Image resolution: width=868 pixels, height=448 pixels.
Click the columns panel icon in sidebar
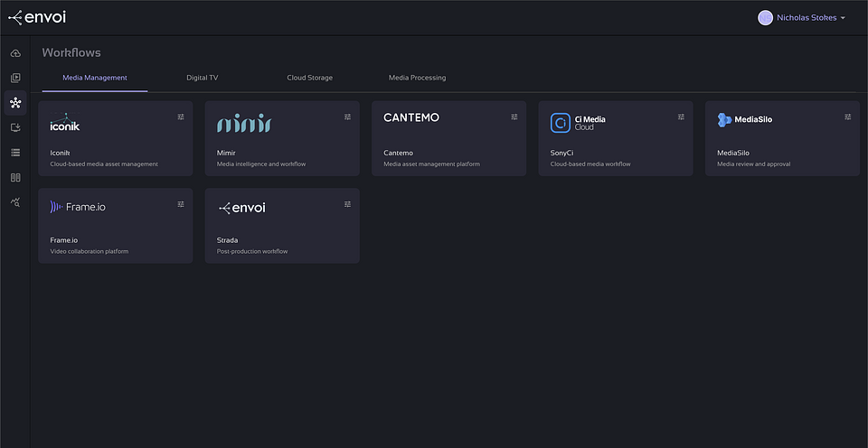point(15,178)
